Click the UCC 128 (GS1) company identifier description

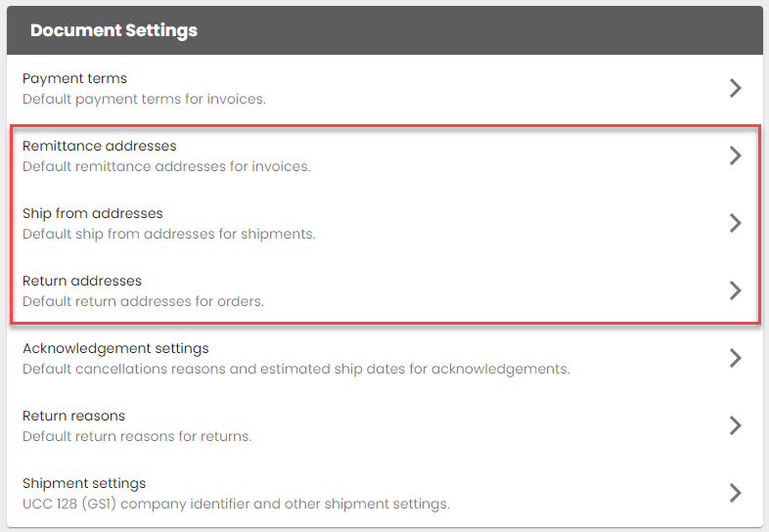(x=236, y=504)
